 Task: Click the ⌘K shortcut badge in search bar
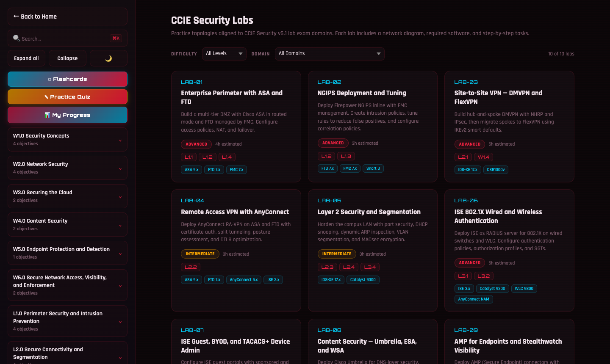(116, 38)
